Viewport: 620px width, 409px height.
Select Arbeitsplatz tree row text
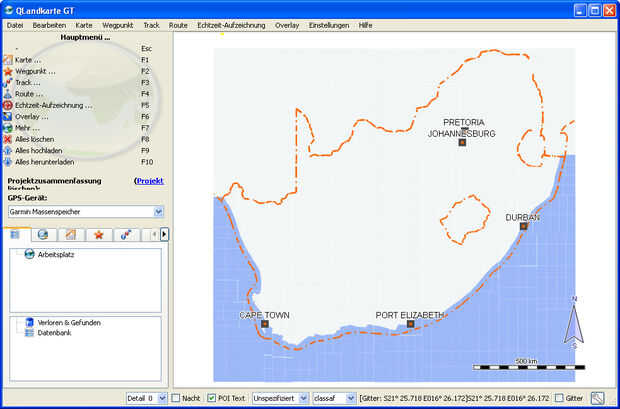click(x=56, y=254)
